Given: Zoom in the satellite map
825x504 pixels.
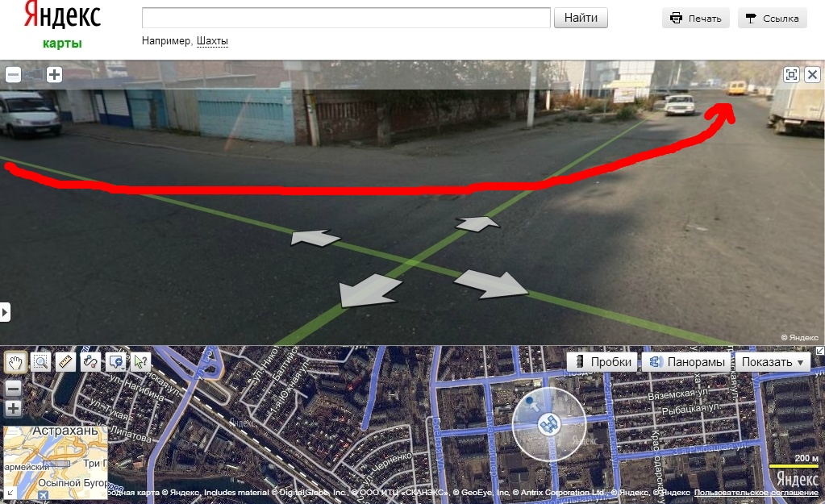Looking at the screenshot, I should (x=13, y=408).
